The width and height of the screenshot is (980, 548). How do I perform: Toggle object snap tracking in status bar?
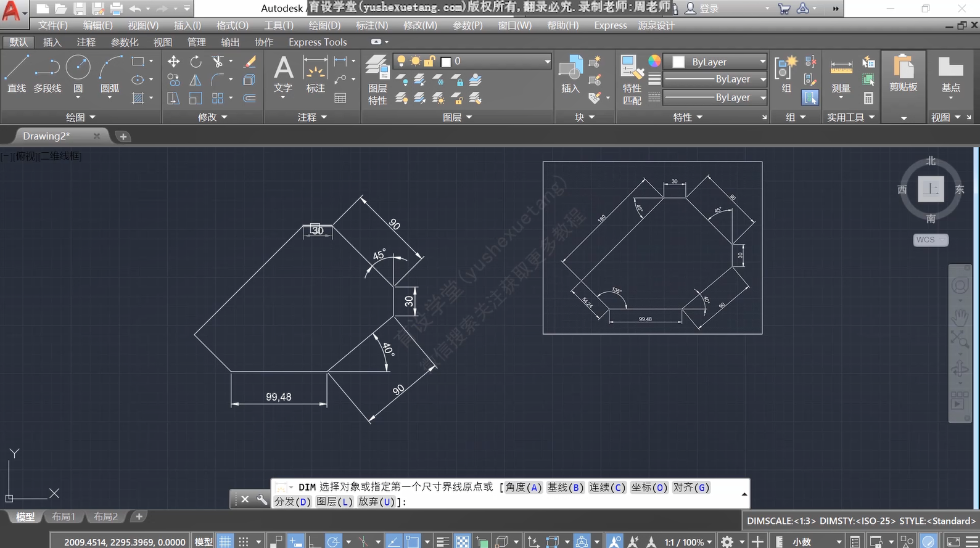393,541
